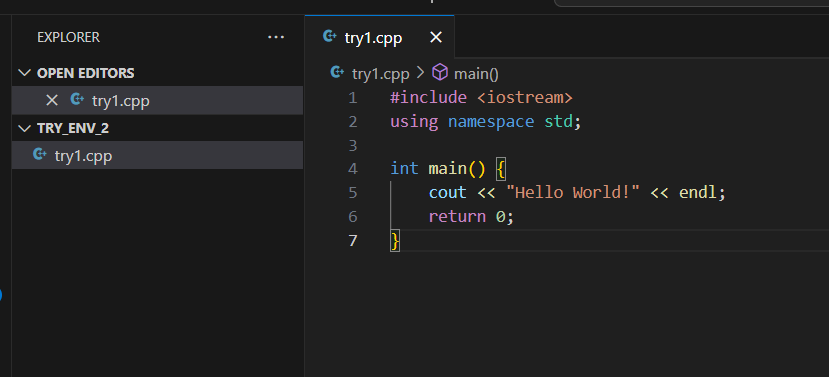
Task: Click 'cout' on line 5
Action: click(448, 192)
